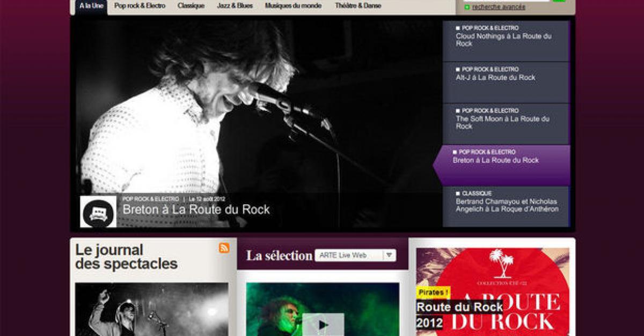Play the La sélection video
The width and height of the screenshot is (644, 336).
(x=323, y=324)
